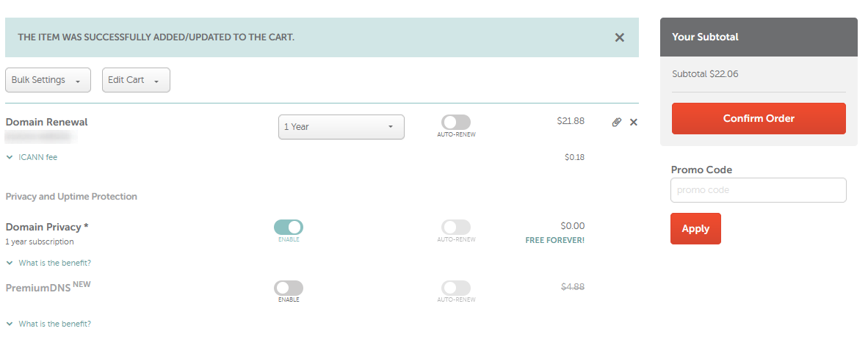
Task: Dismiss the cart success notification banner
Action: [x=620, y=37]
